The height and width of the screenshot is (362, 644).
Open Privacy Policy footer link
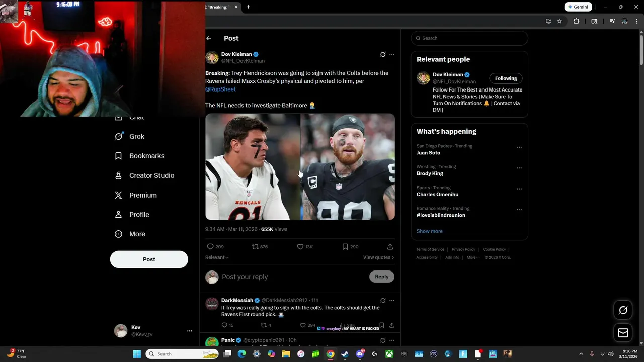[x=463, y=249]
